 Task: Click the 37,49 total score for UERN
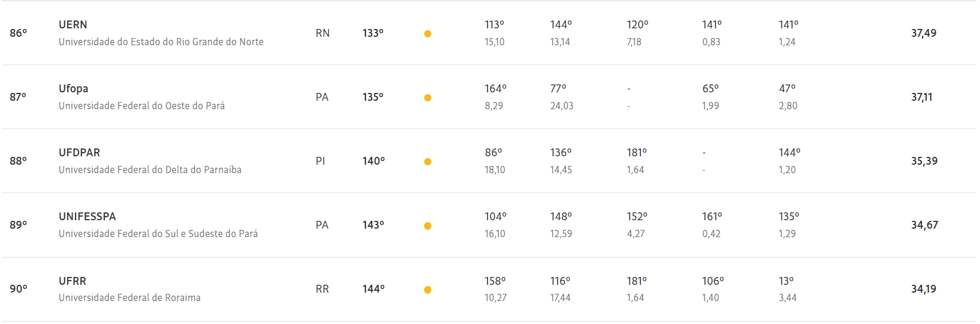[924, 33]
